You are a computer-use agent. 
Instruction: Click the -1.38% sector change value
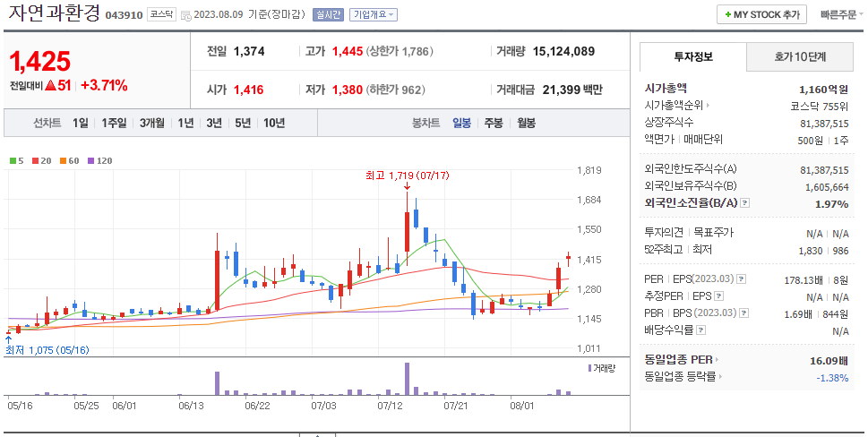pyautogui.click(x=832, y=378)
